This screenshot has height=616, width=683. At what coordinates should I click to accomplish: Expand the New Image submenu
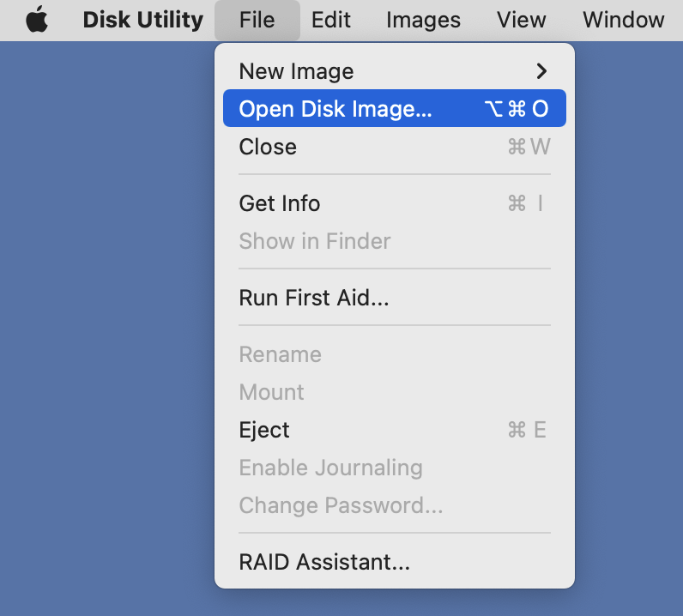(395, 71)
